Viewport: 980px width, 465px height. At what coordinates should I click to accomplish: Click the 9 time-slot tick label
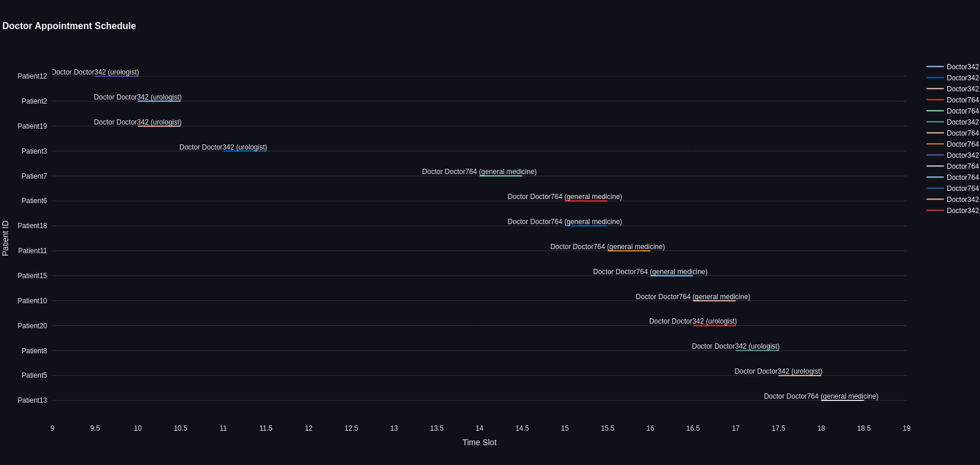pos(52,428)
